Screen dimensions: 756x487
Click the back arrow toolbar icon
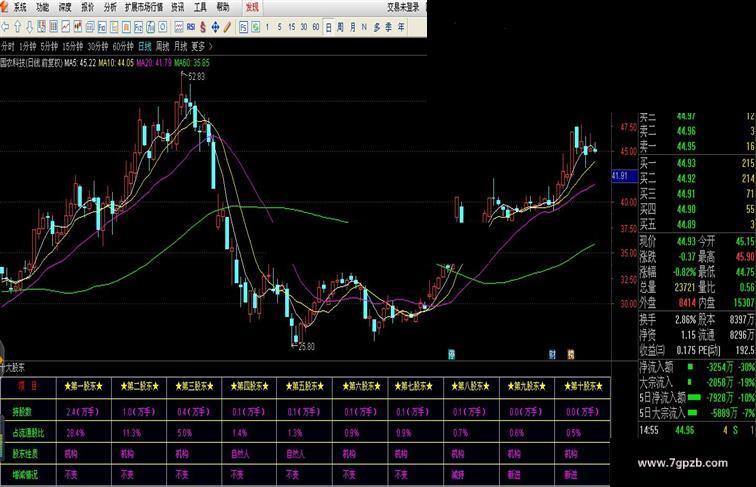point(5,27)
